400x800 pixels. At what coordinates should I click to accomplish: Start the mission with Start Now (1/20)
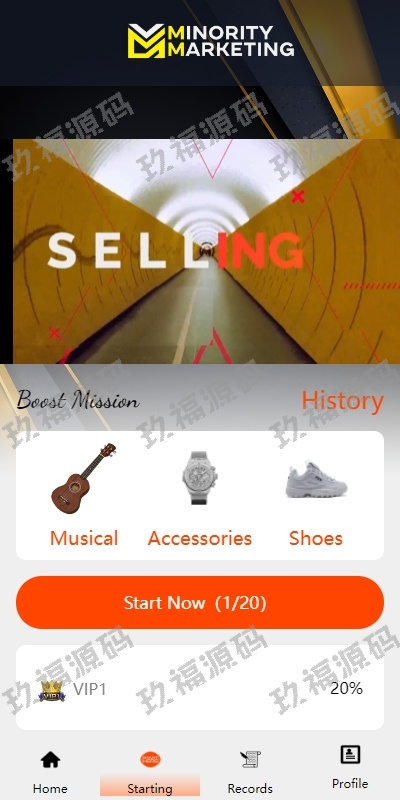click(200, 603)
